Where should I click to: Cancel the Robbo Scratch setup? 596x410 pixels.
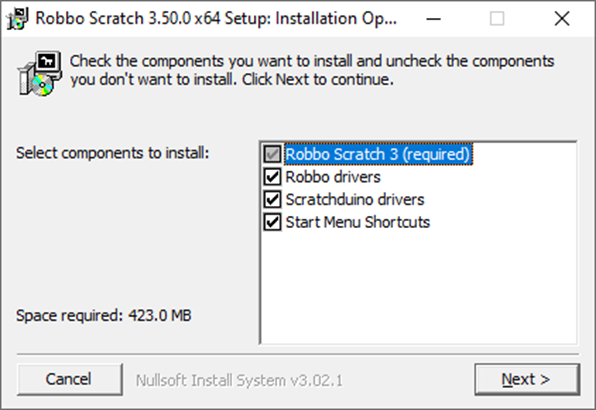[x=70, y=379]
